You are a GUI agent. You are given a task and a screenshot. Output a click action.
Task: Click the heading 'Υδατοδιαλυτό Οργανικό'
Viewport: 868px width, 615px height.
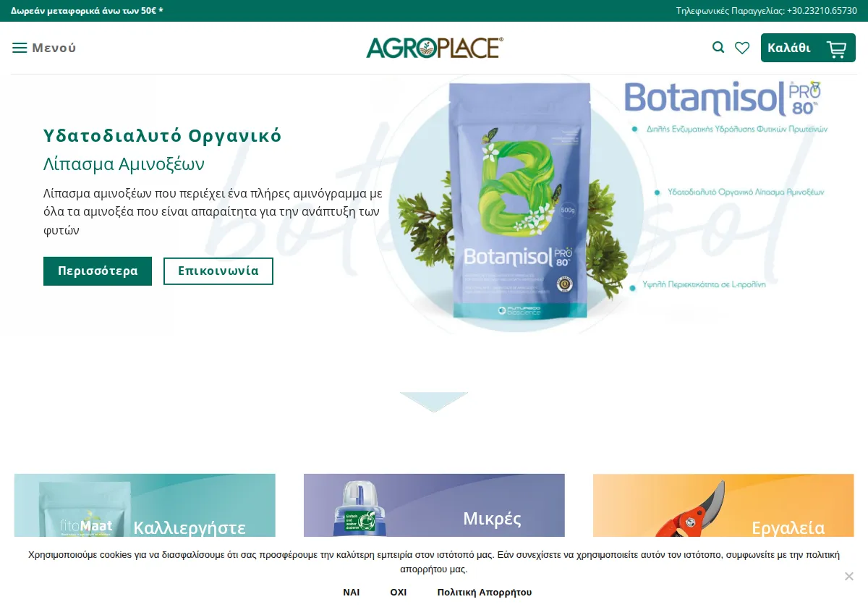pos(163,136)
